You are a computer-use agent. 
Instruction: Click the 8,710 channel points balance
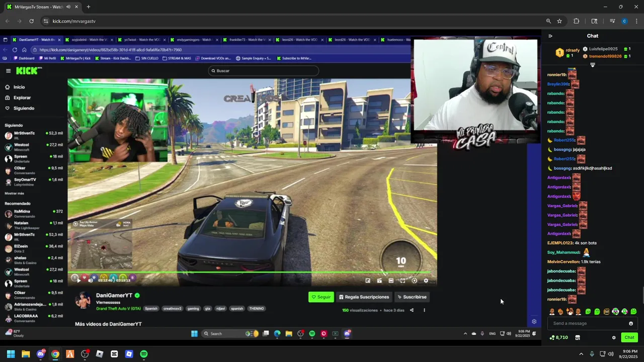559,337
